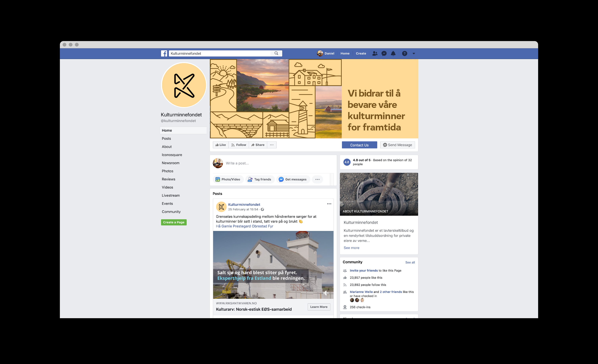
Task: Open Hå Gamle Prestegard Obrestad Fyr link
Action: click(x=244, y=226)
